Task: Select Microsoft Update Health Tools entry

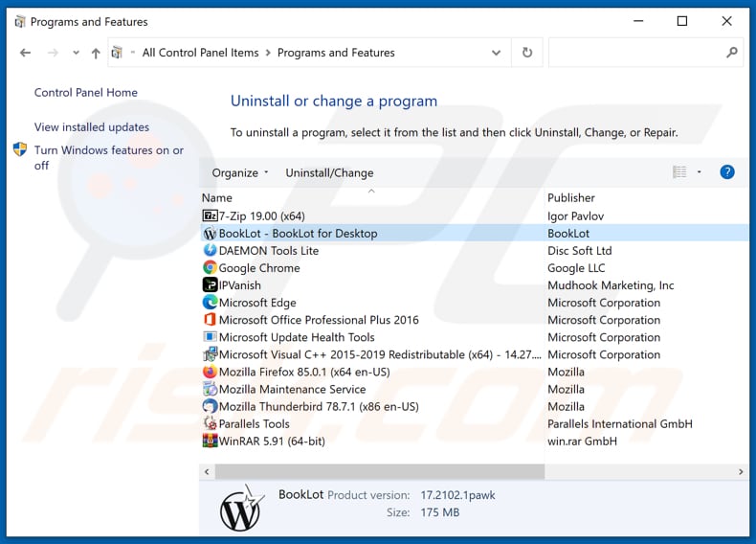Action: point(475,337)
